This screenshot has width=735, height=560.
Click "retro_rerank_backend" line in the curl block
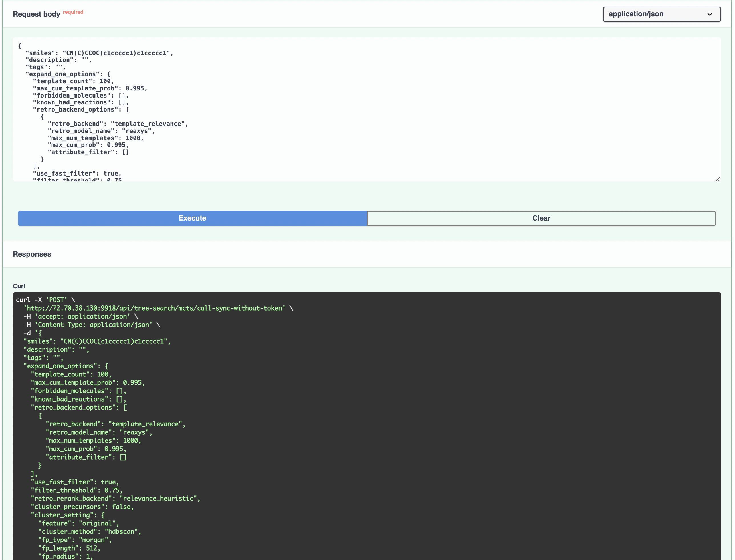116,498
